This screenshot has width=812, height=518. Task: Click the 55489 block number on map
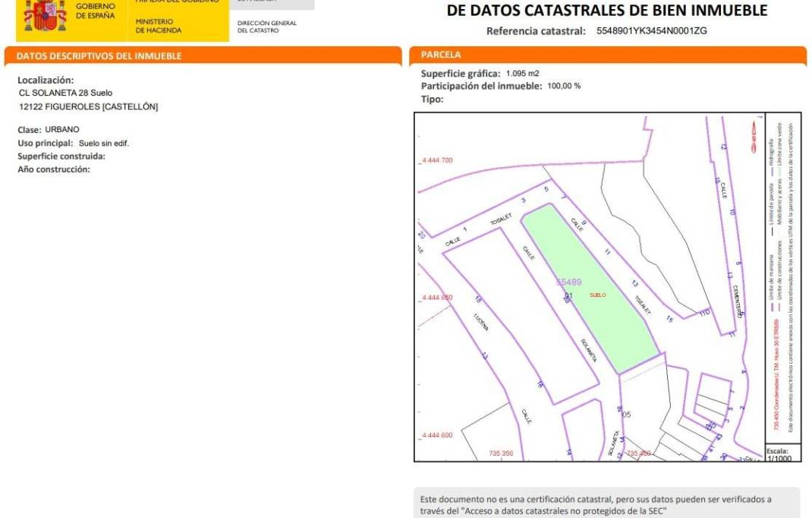568,282
